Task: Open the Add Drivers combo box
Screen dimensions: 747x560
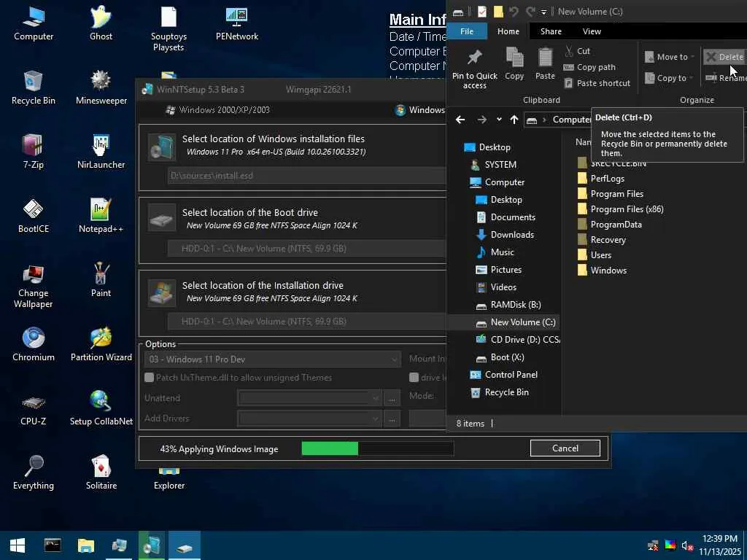Action: tap(309, 419)
